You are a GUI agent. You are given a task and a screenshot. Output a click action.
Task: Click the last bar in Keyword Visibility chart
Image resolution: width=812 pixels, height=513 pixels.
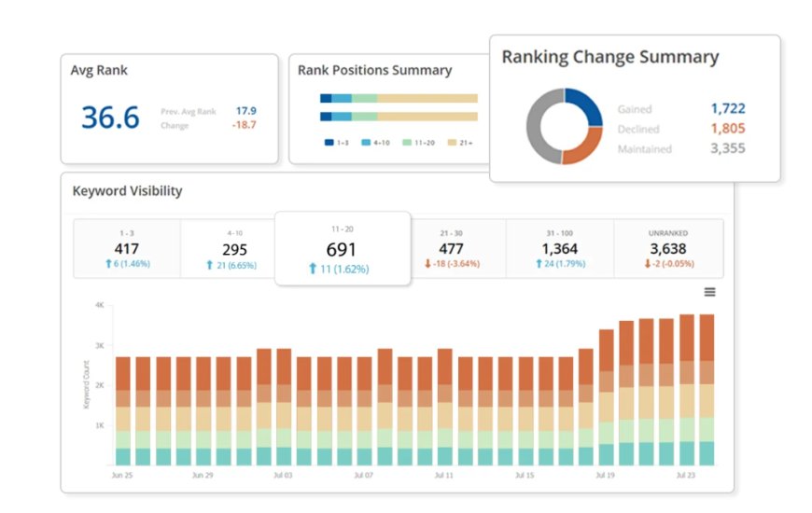point(707,390)
